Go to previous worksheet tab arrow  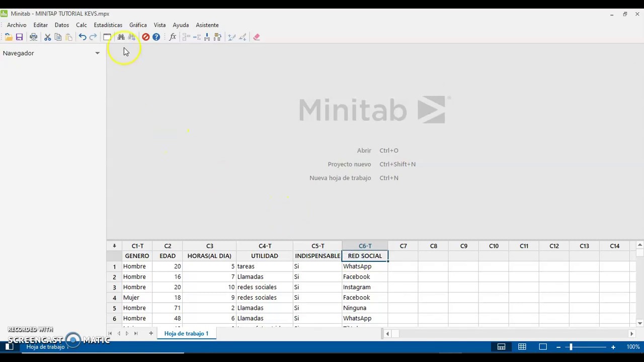coord(119,333)
